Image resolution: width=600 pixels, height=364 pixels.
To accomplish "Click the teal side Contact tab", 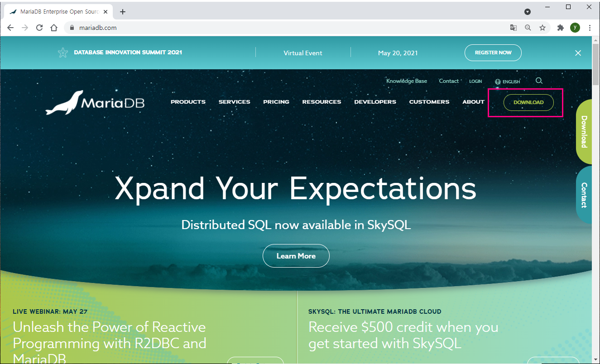I will pos(584,195).
